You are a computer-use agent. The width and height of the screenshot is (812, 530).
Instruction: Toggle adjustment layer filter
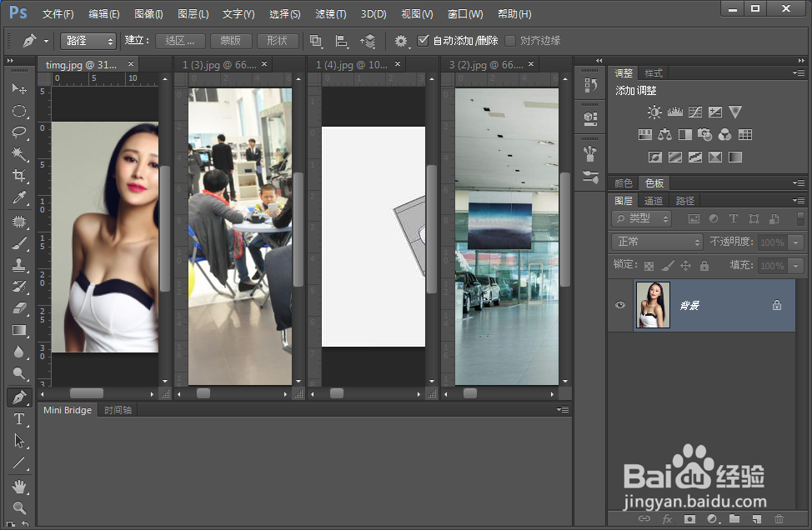coord(714,219)
